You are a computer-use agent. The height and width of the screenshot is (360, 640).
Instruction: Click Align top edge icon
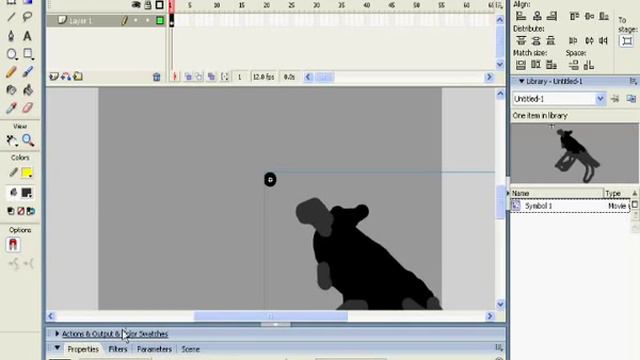click(x=574, y=16)
